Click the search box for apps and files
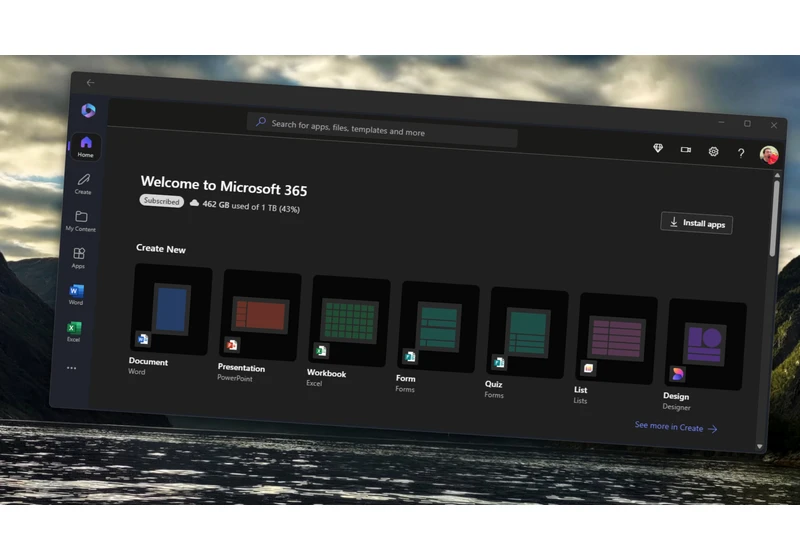This screenshot has width=800, height=560. coord(382,130)
